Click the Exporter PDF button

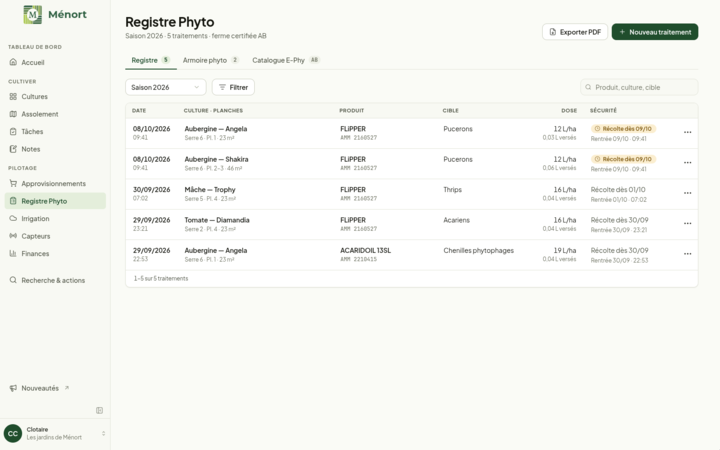pyautogui.click(x=575, y=32)
